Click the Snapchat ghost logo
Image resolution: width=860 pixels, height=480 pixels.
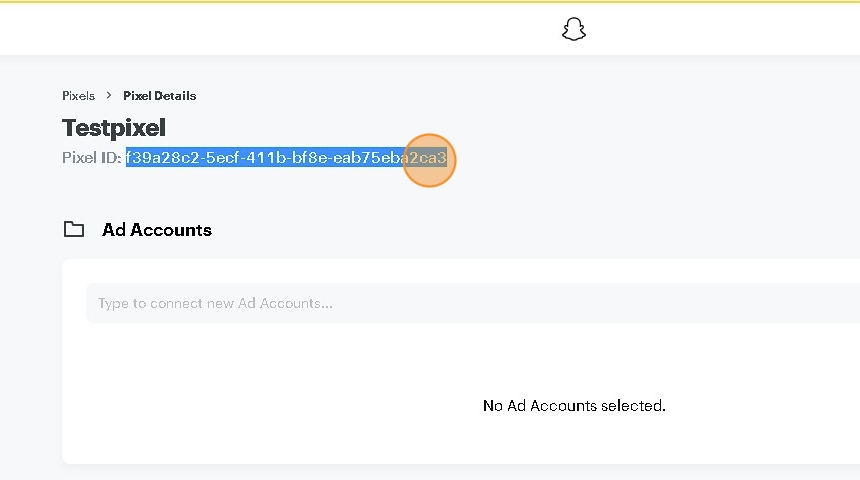(574, 29)
